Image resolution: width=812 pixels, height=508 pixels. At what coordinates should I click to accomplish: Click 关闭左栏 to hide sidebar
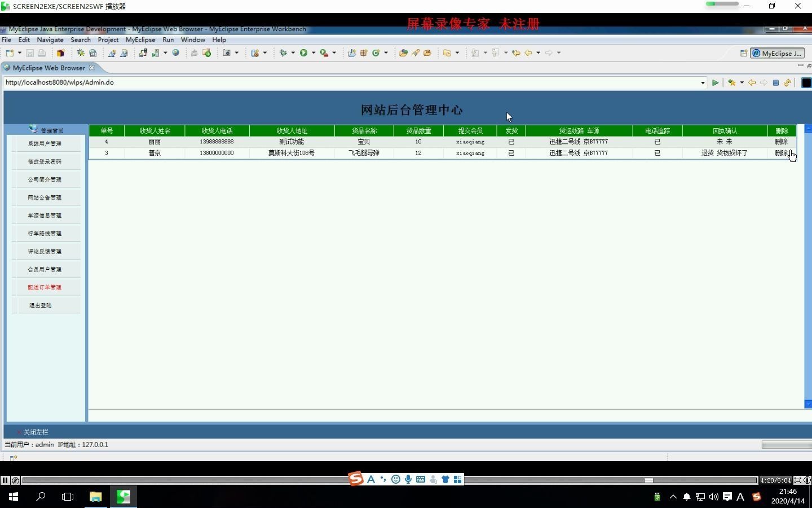click(x=36, y=432)
